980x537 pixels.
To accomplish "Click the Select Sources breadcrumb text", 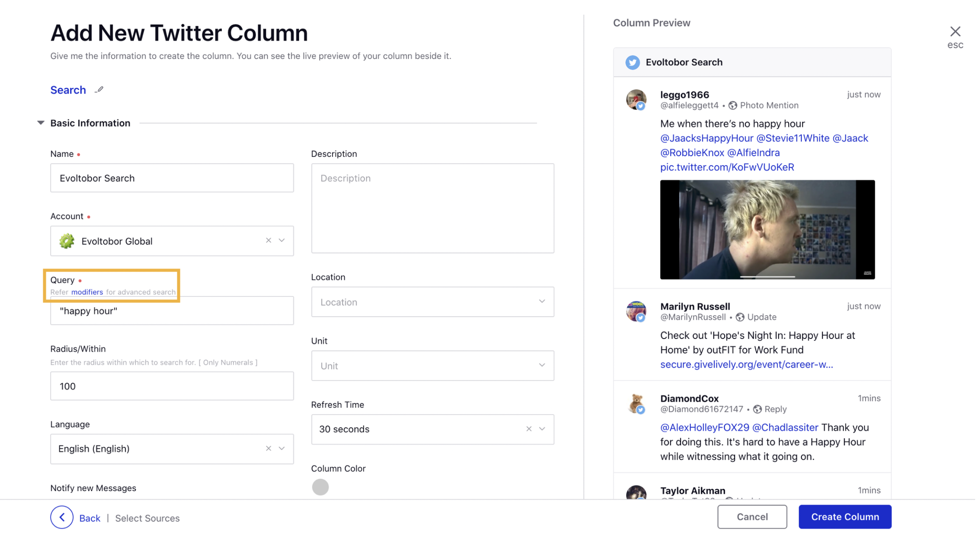I will (x=147, y=518).
